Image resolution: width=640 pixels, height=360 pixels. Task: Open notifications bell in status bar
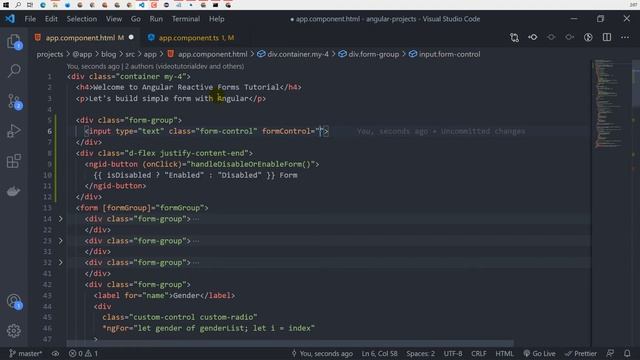627,353
